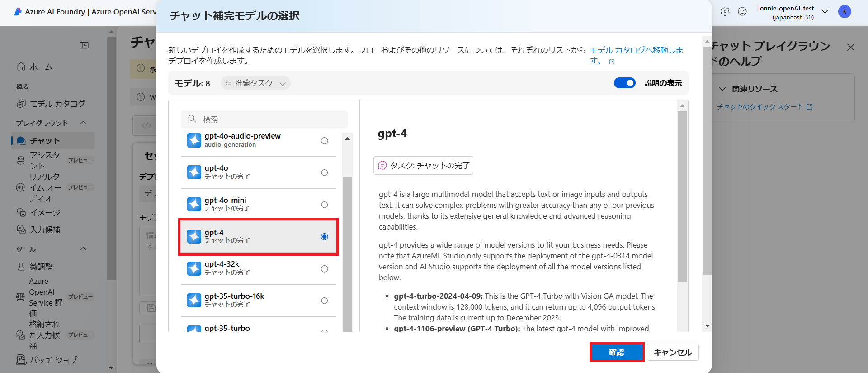
Task: Toggle the 説明の表示 switch
Action: click(x=625, y=83)
